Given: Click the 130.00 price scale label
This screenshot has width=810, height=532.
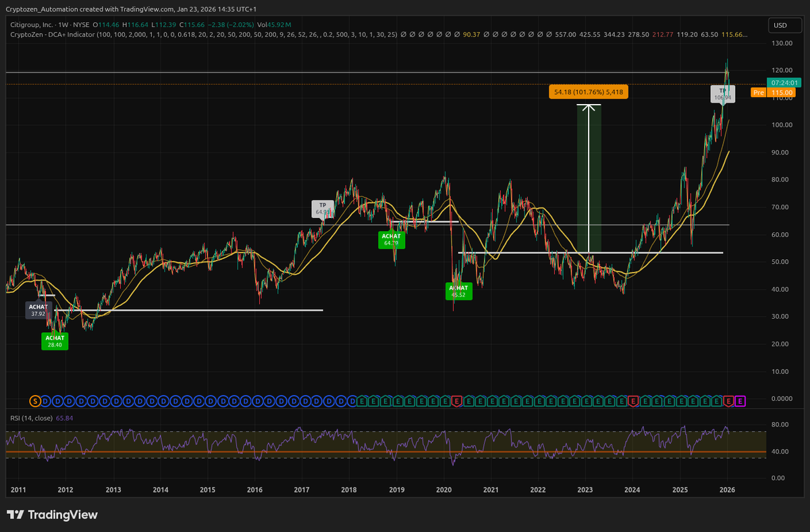Looking at the screenshot, I should click(782, 43).
